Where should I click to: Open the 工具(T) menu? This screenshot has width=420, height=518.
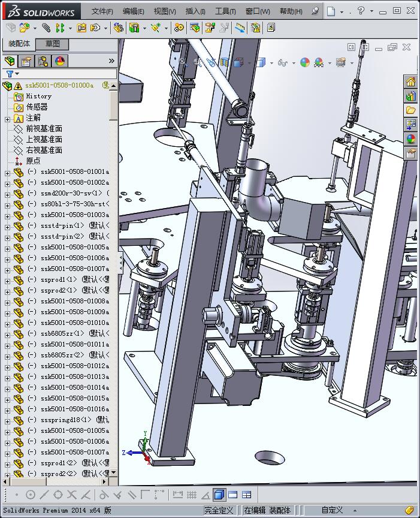[x=225, y=11]
